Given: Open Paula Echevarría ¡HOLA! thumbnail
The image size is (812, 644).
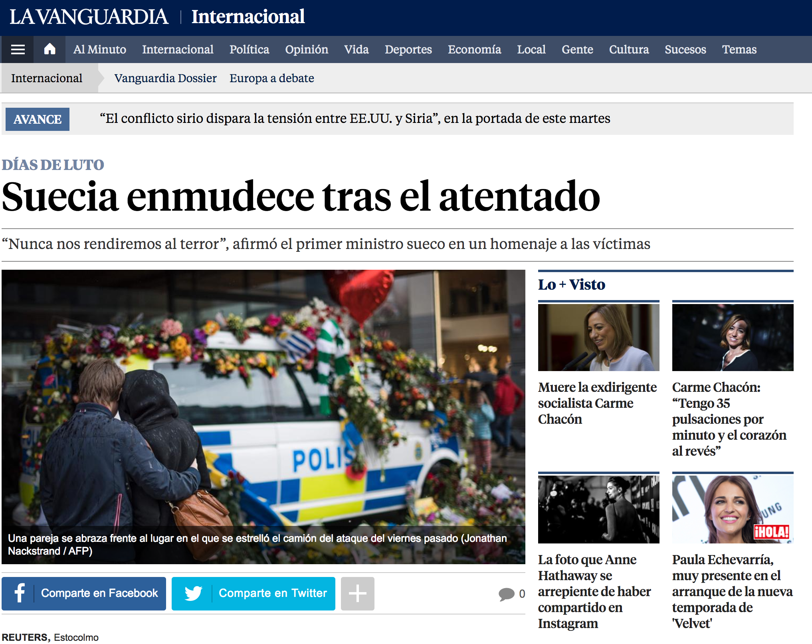Looking at the screenshot, I should pyautogui.click(x=733, y=509).
